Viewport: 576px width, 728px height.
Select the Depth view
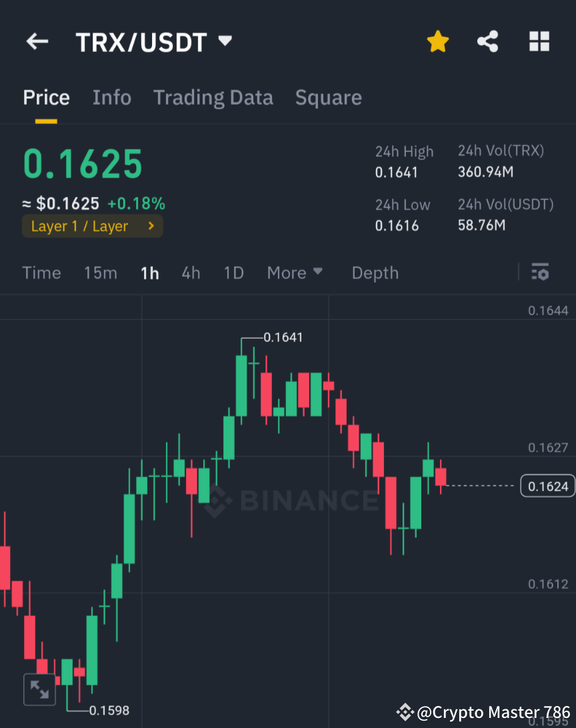375,272
